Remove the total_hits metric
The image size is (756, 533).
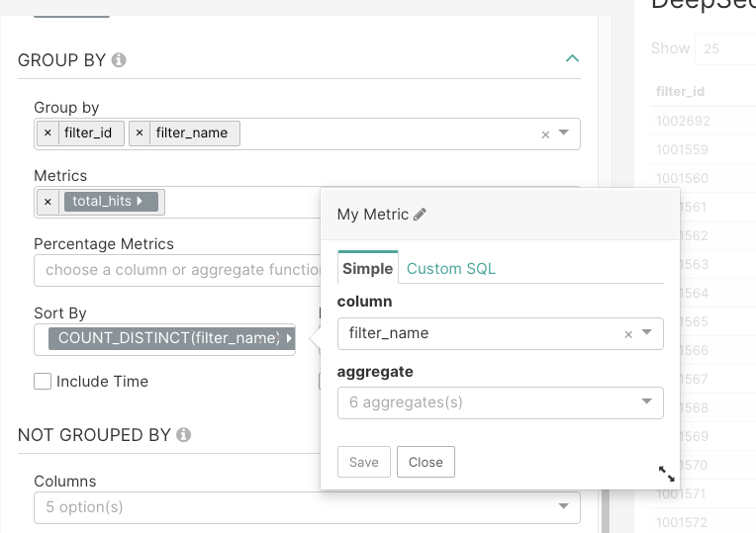(x=47, y=202)
